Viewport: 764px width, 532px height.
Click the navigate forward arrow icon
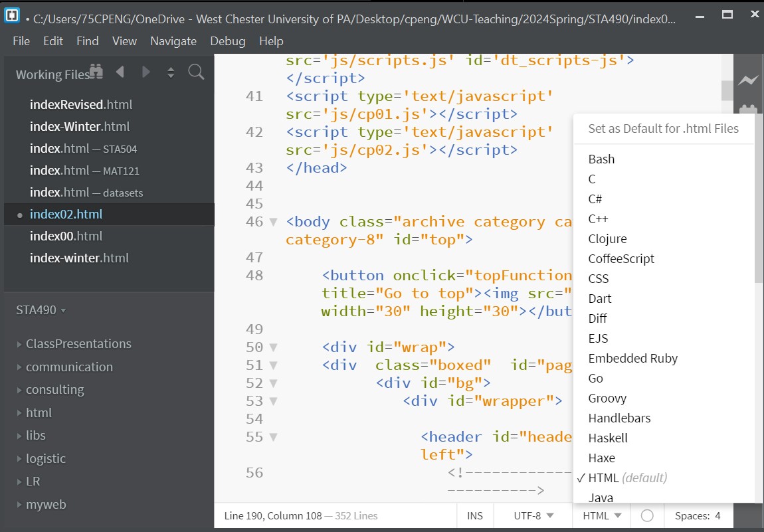[x=145, y=72]
